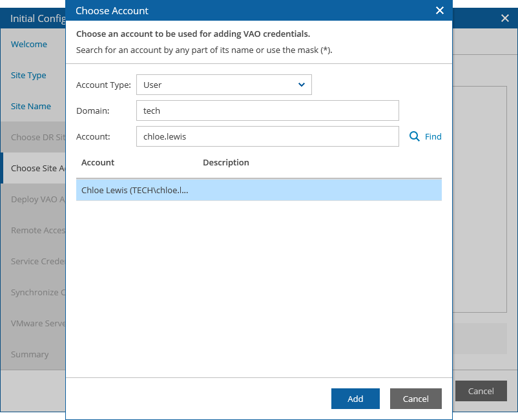518x420 pixels.
Task: Click the Find link
Action: [x=433, y=136]
